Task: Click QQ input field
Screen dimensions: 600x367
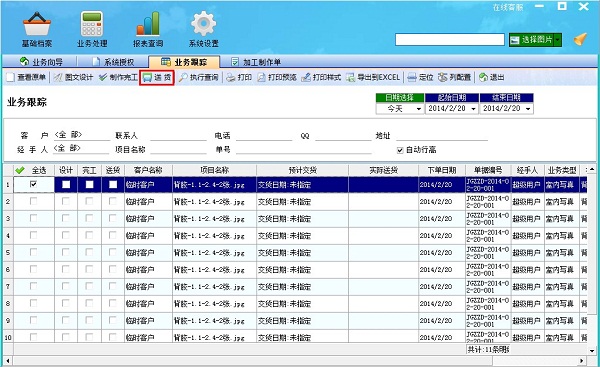Action: 343,135
